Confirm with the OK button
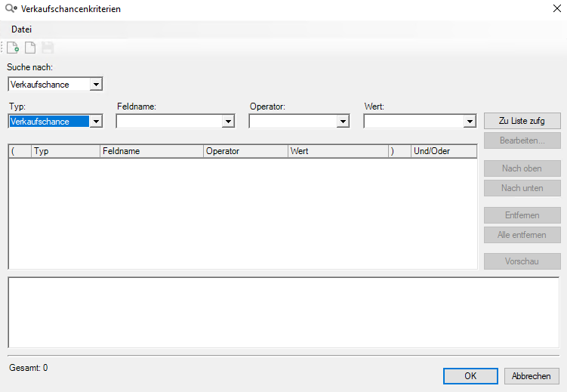The height and width of the screenshot is (392, 567). coord(470,376)
